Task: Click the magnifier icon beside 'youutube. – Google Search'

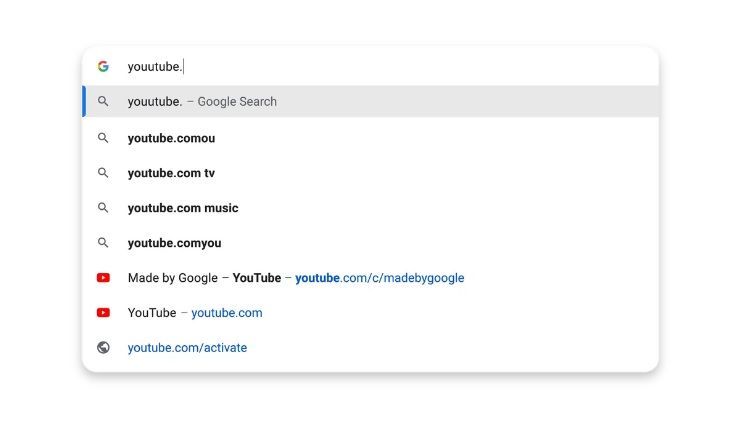Action: click(x=103, y=101)
